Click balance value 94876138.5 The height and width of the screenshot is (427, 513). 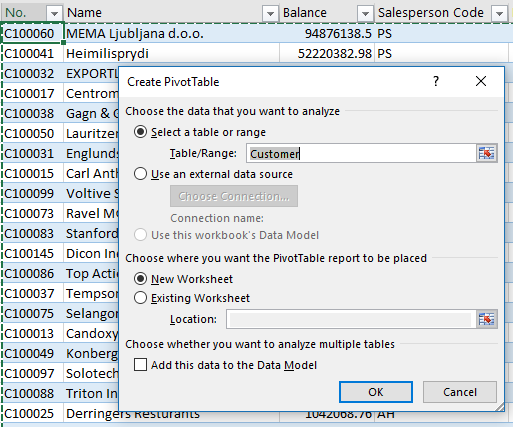pyautogui.click(x=327, y=33)
